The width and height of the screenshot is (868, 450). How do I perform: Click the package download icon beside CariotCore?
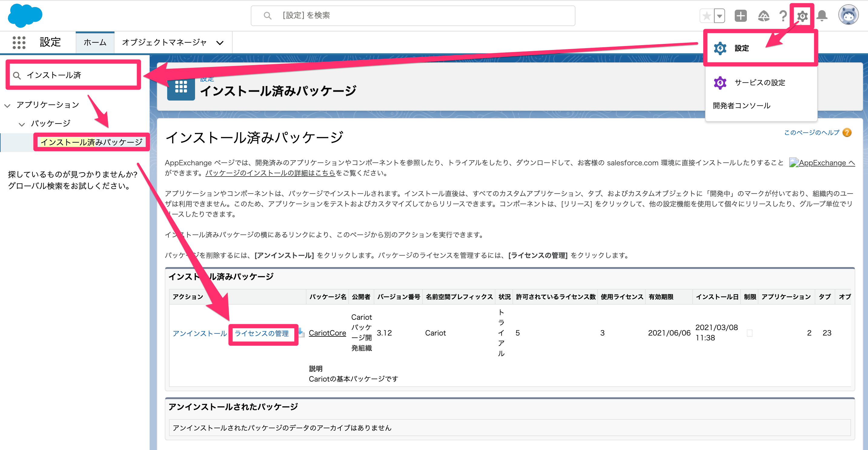pyautogui.click(x=301, y=333)
